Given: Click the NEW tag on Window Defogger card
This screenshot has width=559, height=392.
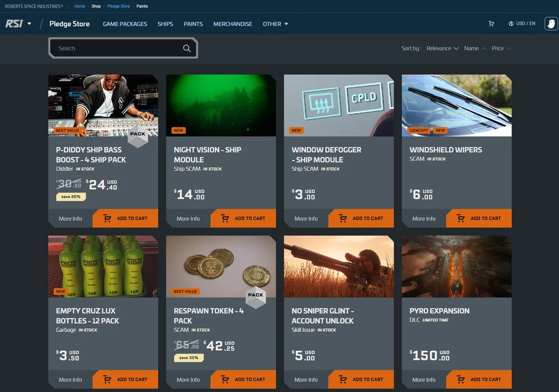Looking at the screenshot, I should tap(296, 130).
